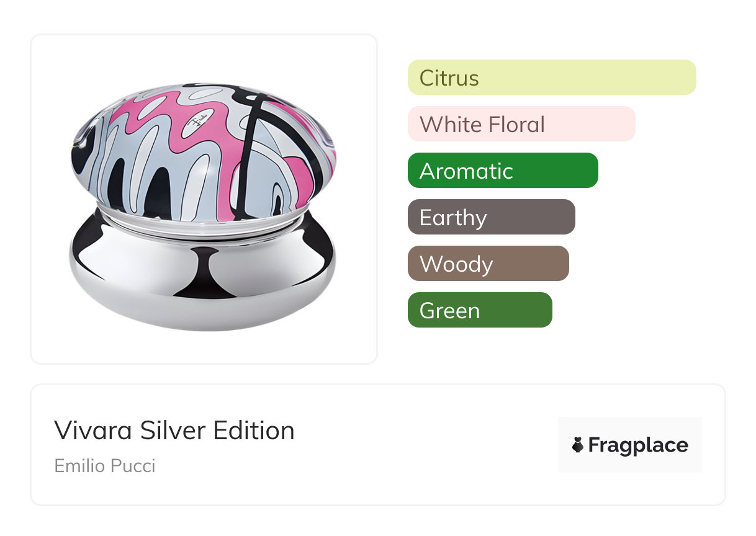Click the Emilio Pucci brand name
Image resolution: width=756 pixels, height=536 pixels.
pyautogui.click(x=104, y=465)
